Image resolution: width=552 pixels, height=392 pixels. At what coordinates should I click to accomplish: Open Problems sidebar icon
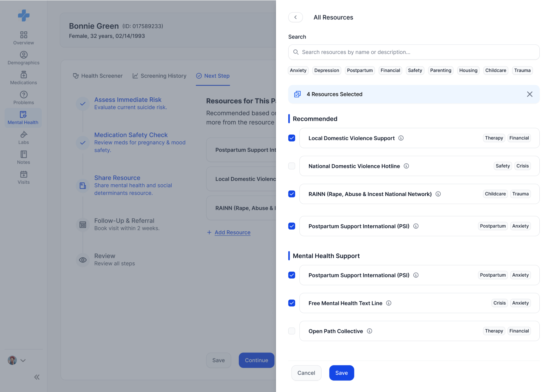[x=23, y=98]
